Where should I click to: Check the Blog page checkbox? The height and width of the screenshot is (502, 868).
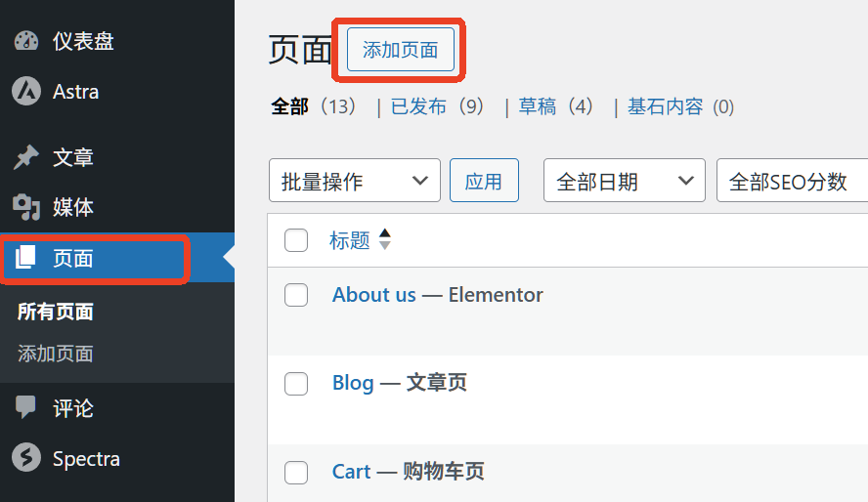296,384
